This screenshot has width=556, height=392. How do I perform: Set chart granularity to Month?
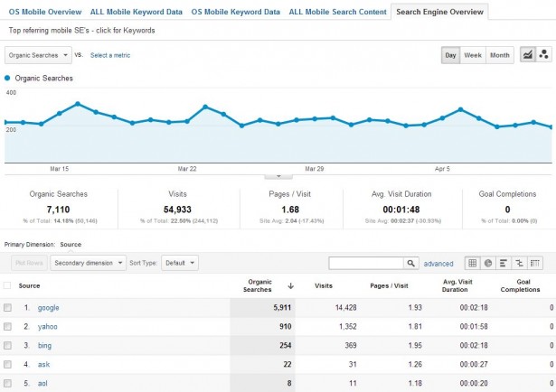500,55
